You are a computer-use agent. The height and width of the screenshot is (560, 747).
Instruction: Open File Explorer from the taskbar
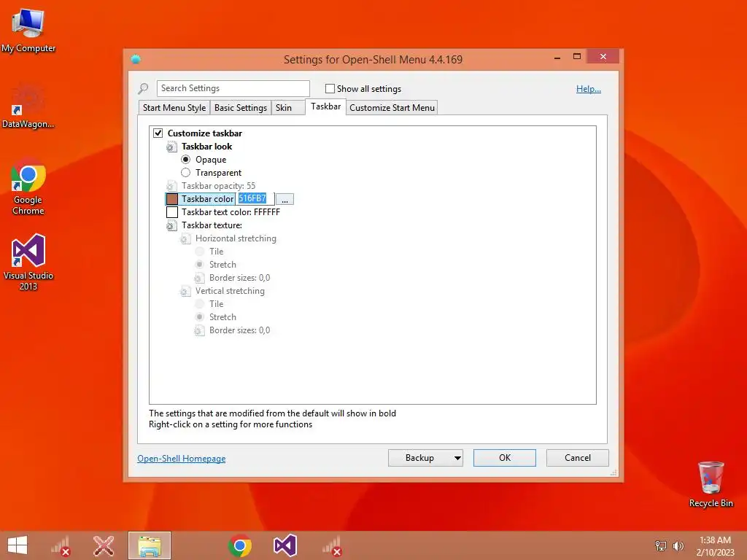coord(149,545)
